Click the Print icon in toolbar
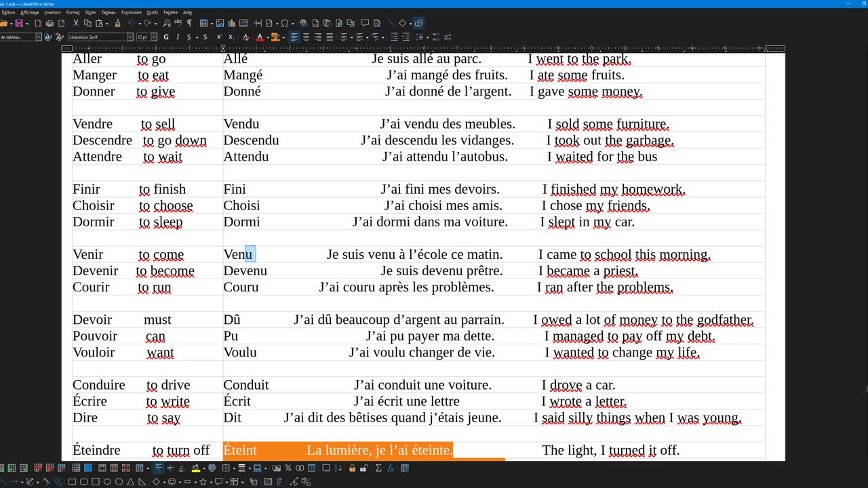 50,23
